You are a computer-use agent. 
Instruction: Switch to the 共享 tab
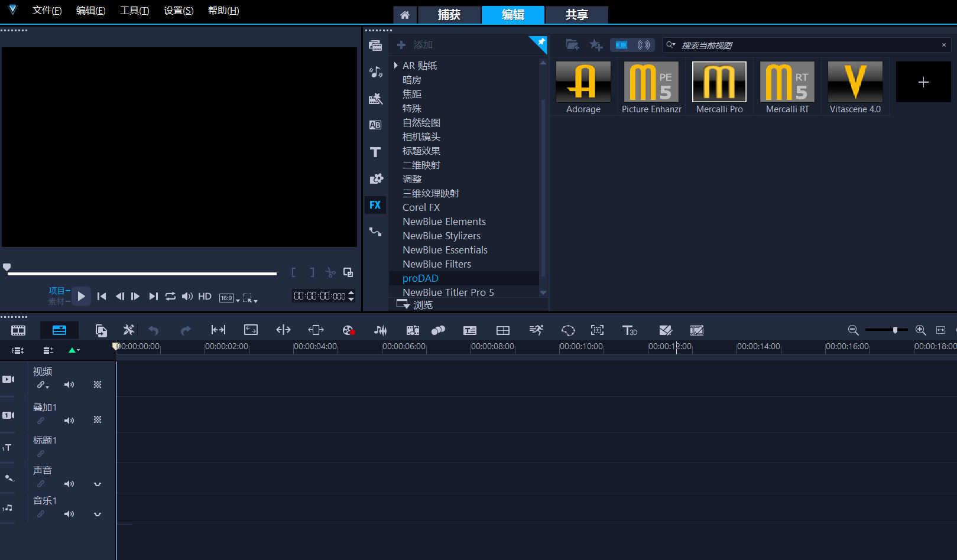click(x=576, y=15)
